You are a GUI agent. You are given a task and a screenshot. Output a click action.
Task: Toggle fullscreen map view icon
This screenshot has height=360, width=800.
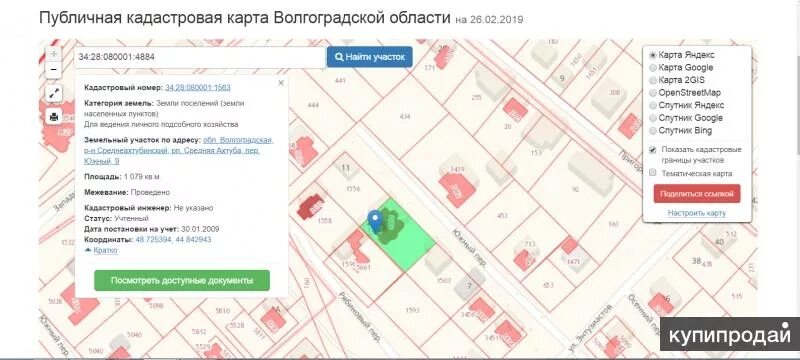coord(54,93)
